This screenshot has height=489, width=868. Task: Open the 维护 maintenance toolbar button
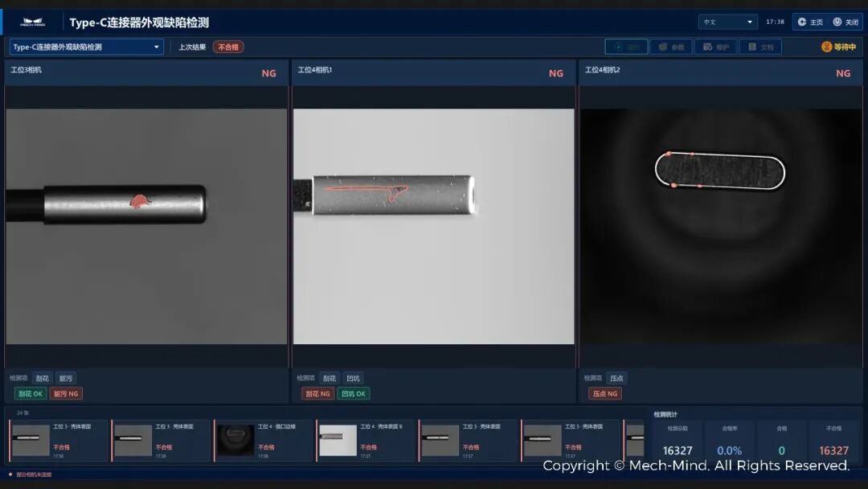(716, 47)
